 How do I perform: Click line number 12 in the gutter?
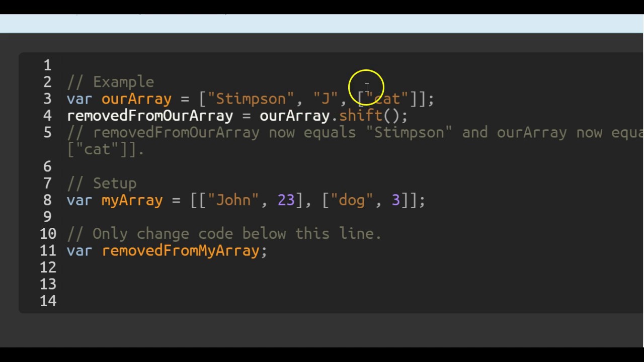(48, 267)
